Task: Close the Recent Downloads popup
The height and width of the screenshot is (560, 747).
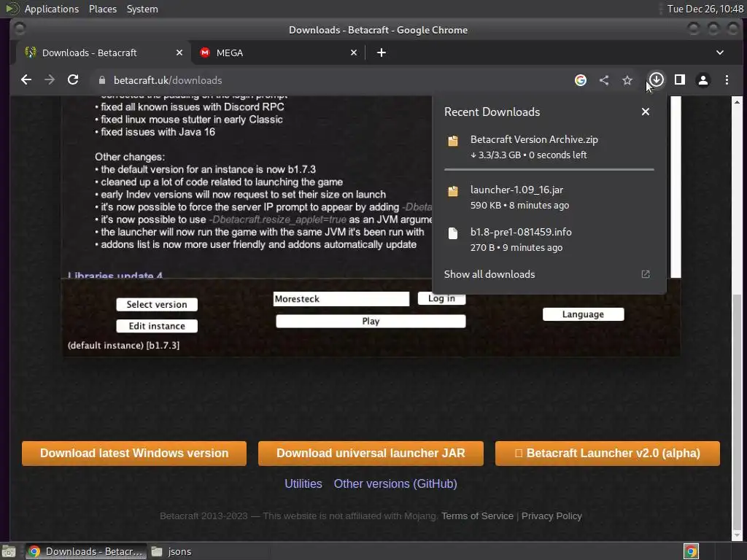Action: [646, 112]
